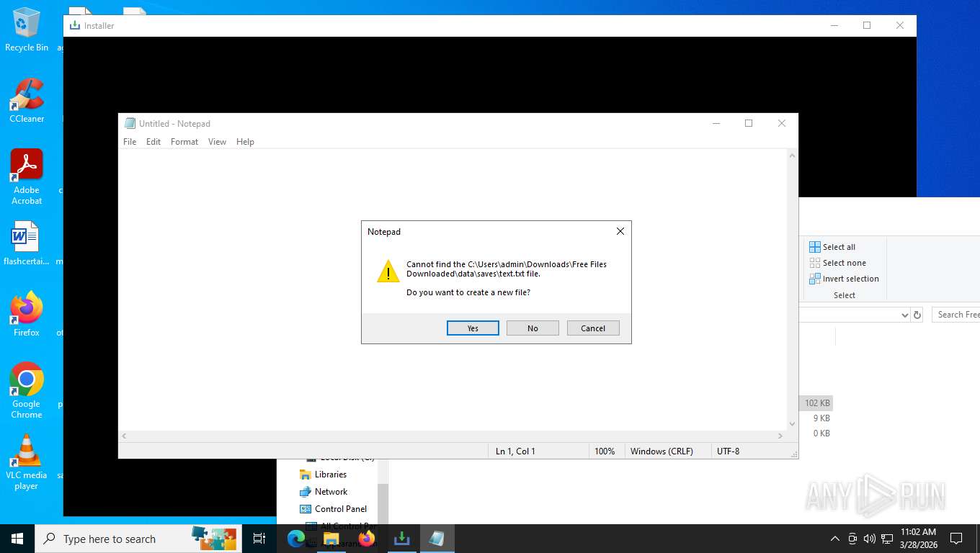Maximize the Notepad window
The width and height of the screenshot is (980, 553).
point(749,123)
